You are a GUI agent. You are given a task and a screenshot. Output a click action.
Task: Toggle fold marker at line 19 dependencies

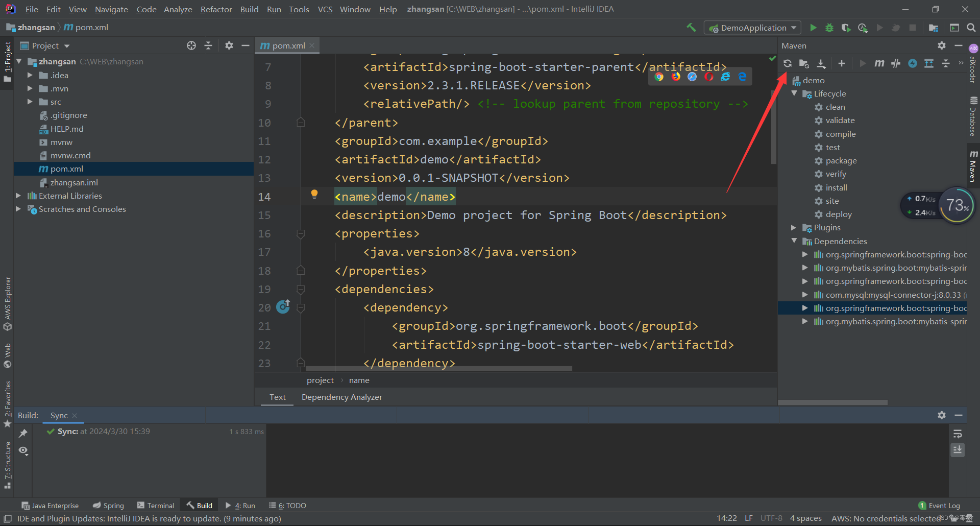[301, 289]
